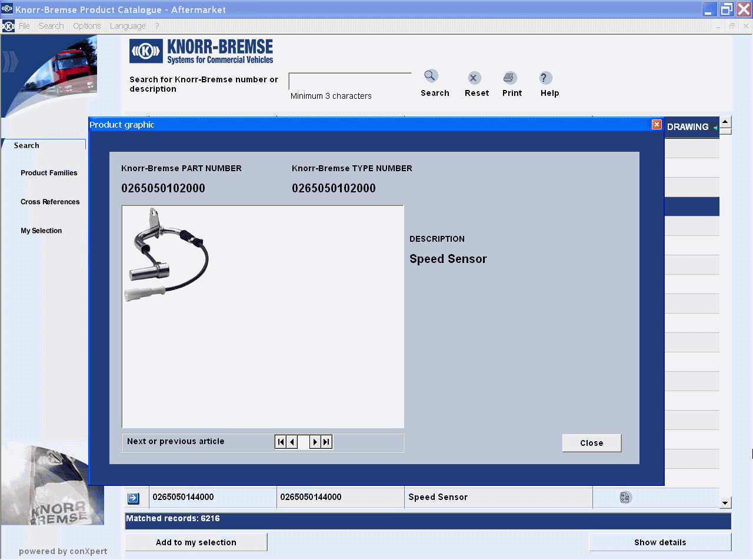Click scrollbar down arrow of results table

click(725, 503)
